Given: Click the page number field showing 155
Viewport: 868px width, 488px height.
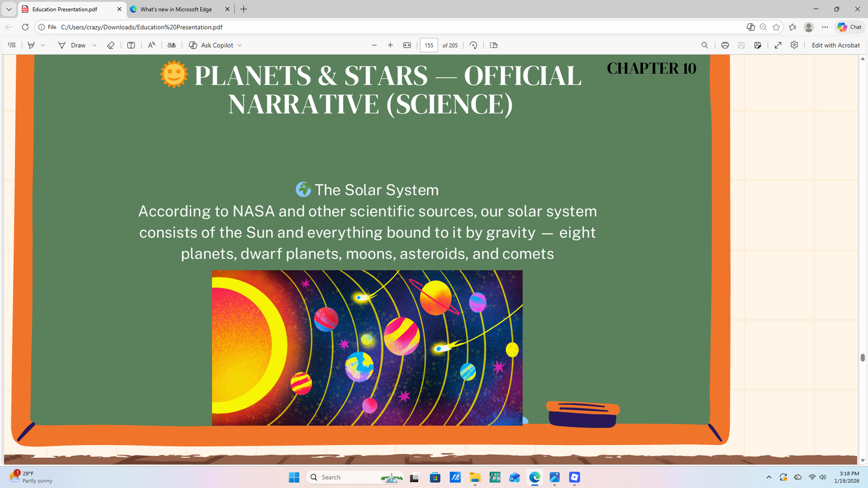Looking at the screenshot, I should (429, 45).
